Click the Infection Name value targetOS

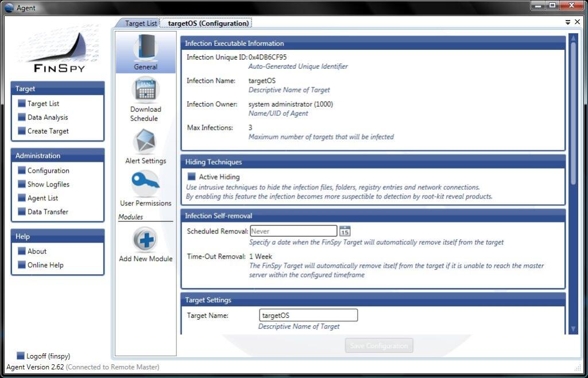coord(262,80)
